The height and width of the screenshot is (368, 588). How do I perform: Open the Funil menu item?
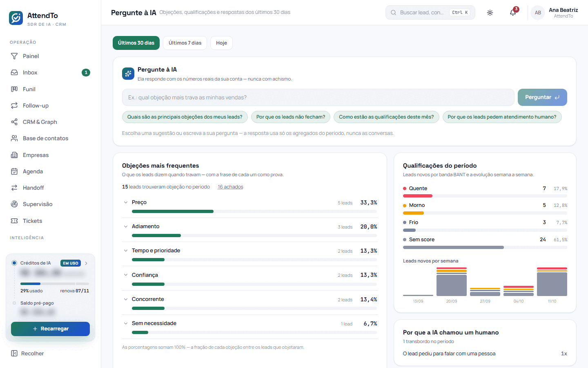click(x=51, y=89)
